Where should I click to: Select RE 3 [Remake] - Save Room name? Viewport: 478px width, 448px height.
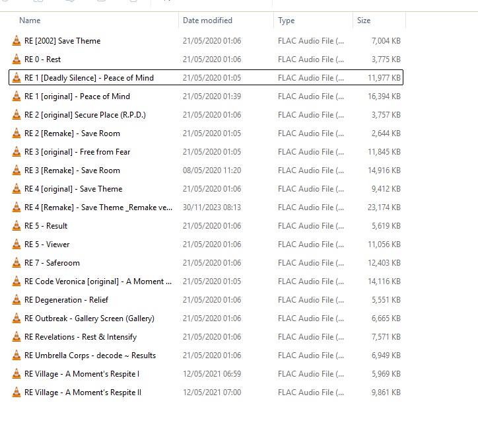click(72, 170)
